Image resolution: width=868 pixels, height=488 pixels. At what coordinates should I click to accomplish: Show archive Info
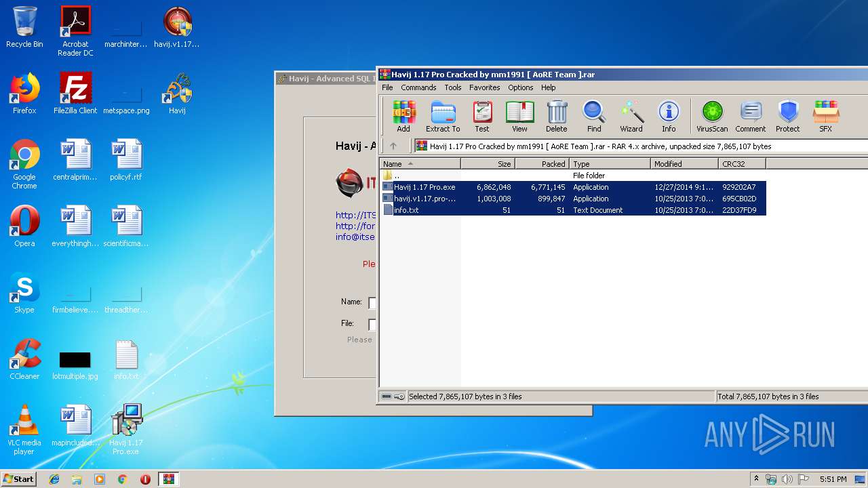point(669,116)
